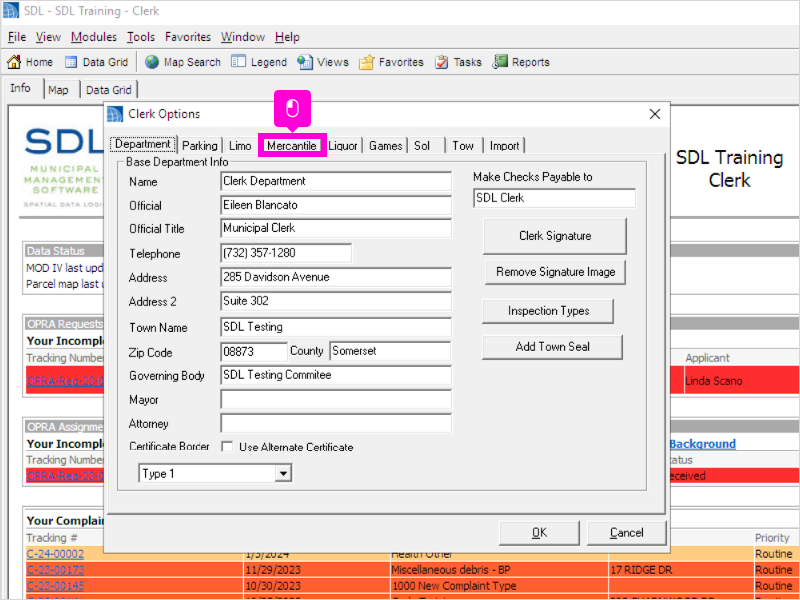This screenshot has width=800, height=600.
Task: Click the Home house icon in toolbar
Action: [14, 62]
